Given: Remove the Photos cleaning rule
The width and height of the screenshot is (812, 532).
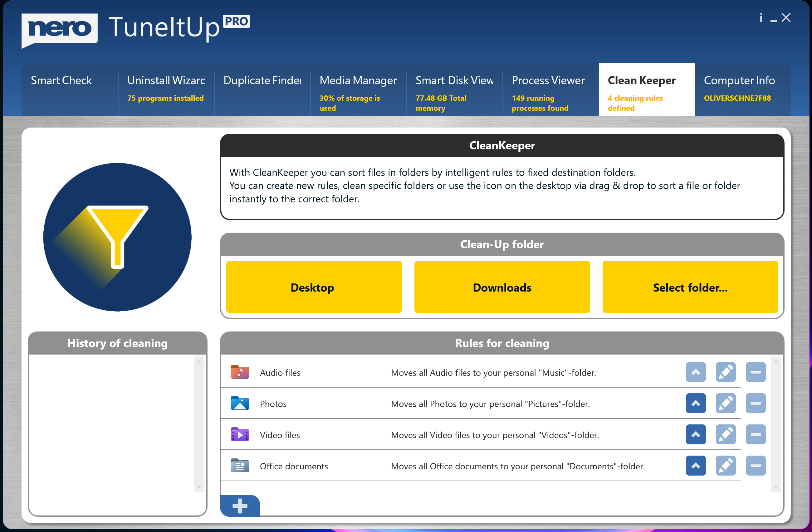Looking at the screenshot, I should [756, 404].
